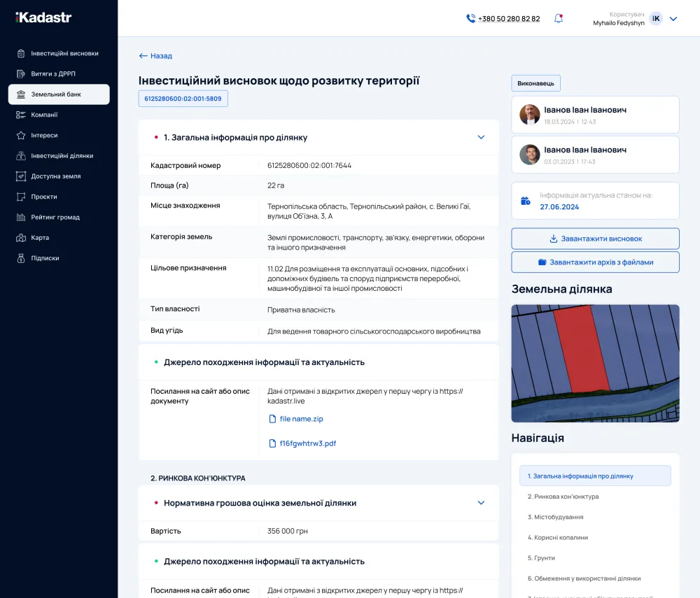Open the f16fgwhtrw3.pdf file link

(307, 443)
